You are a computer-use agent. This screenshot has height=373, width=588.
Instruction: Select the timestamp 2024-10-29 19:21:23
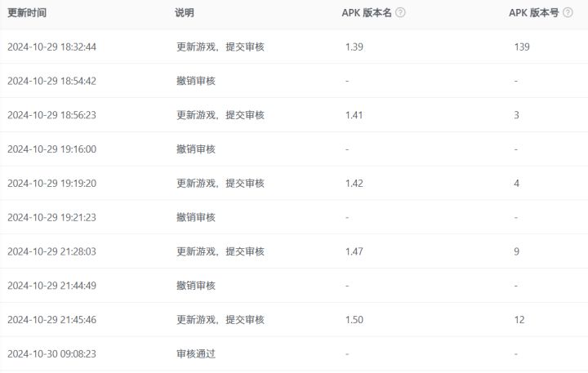[x=51, y=218]
